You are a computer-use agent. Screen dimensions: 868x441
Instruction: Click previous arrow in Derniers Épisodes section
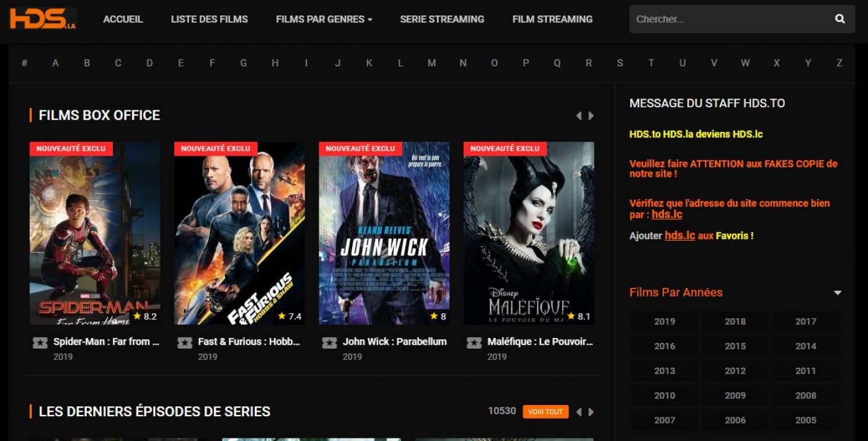578,412
